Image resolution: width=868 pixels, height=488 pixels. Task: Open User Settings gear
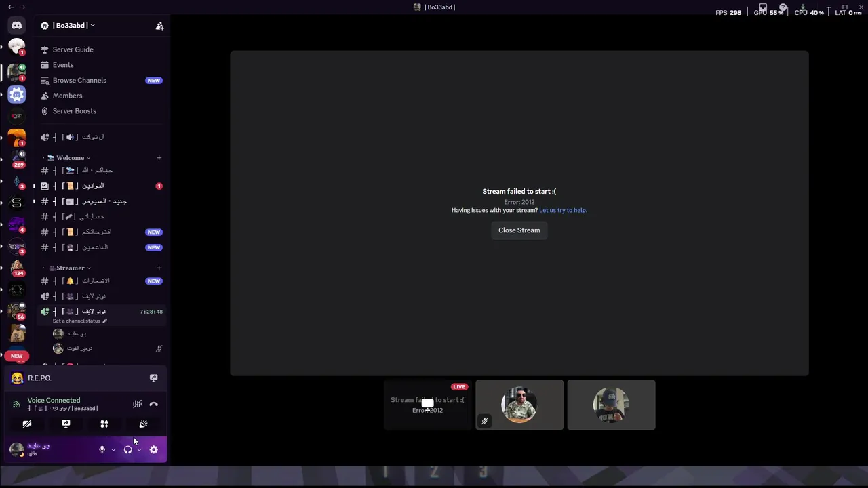pos(153,449)
